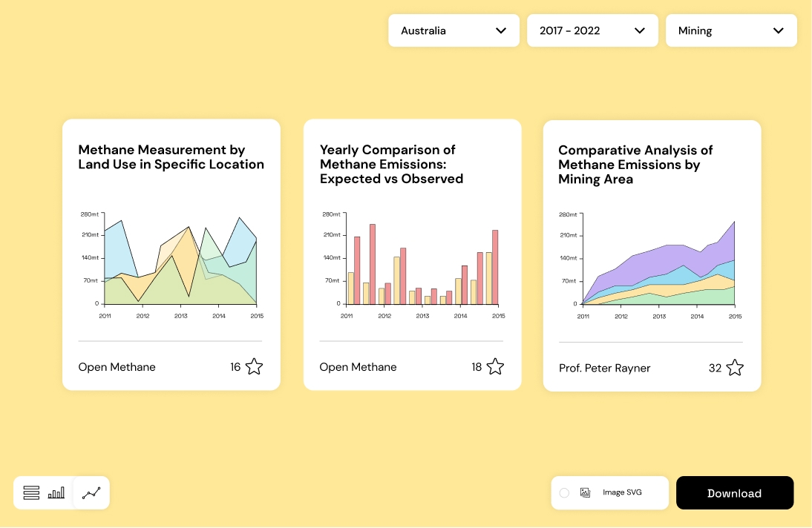
Task: Click the Download button
Action: click(x=734, y=493)
